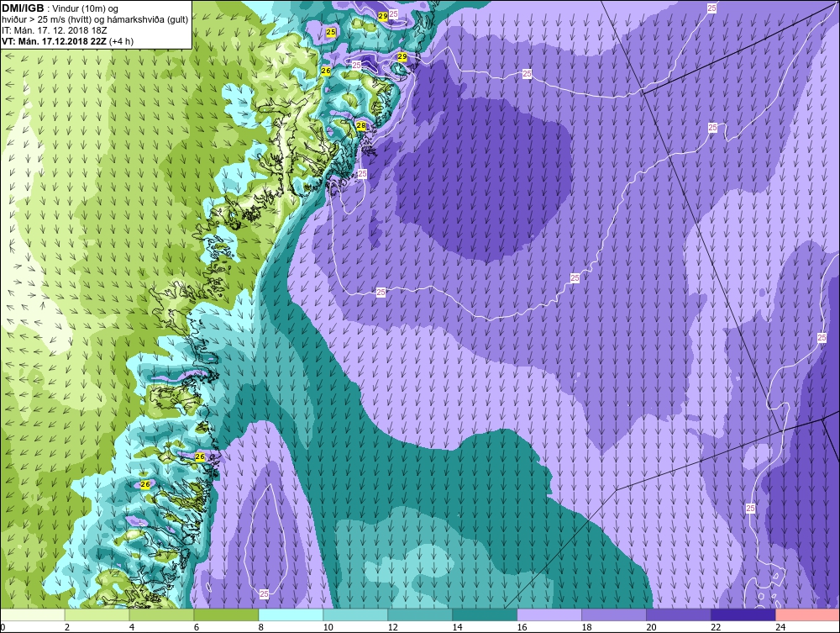
Task: Select the light lavender 16–18 legend swatch
Action: point(549,615)
